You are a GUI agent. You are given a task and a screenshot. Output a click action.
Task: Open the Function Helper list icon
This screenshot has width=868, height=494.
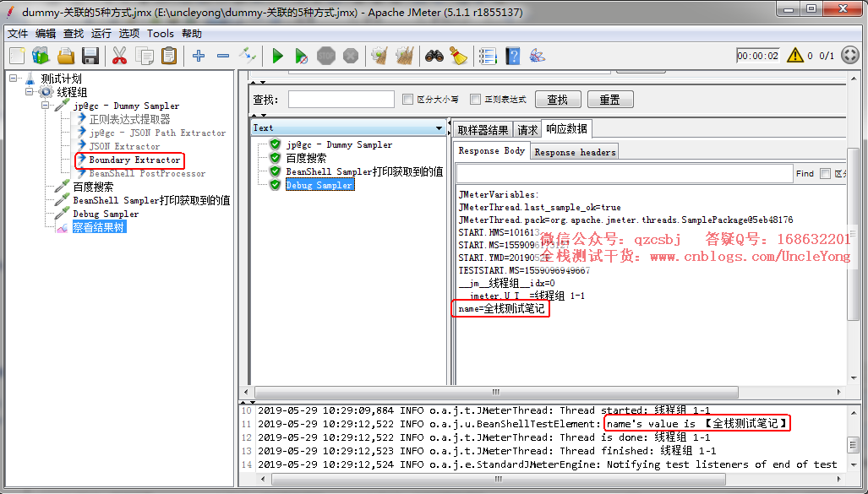pos(488,56)
